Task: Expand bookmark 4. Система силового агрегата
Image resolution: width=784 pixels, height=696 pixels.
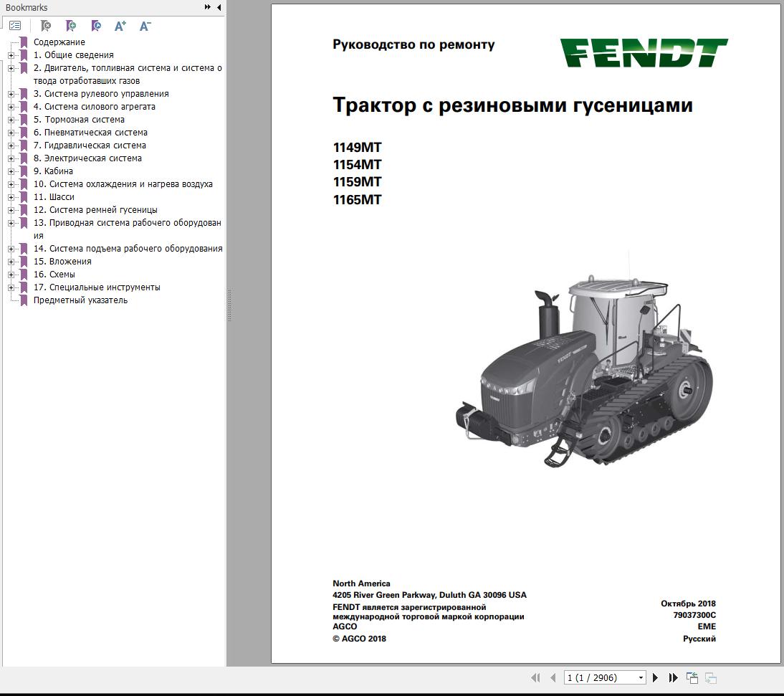Action: [11, 107]
